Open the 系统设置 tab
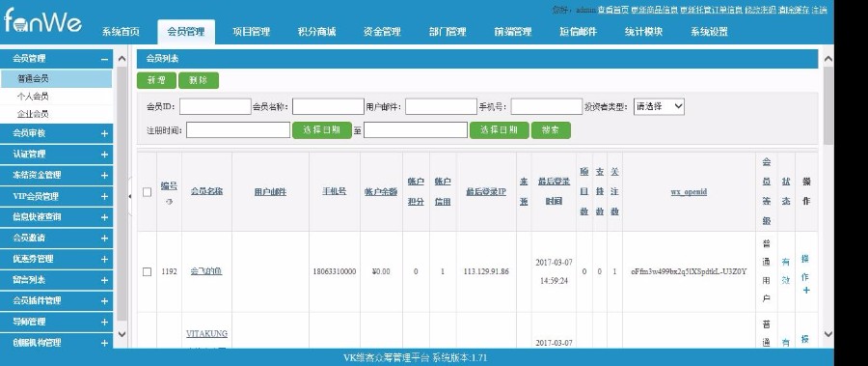The image size is (868, 366). pos(709,32)
